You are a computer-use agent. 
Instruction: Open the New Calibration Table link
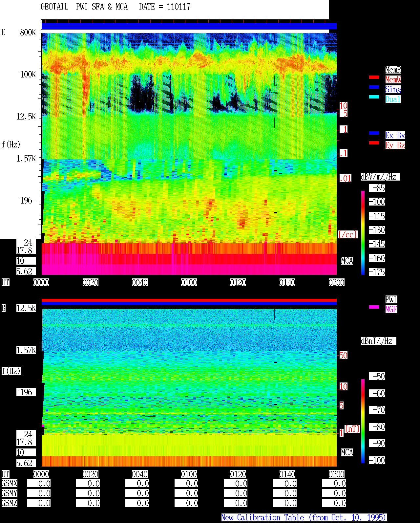[x=304, y=517]
